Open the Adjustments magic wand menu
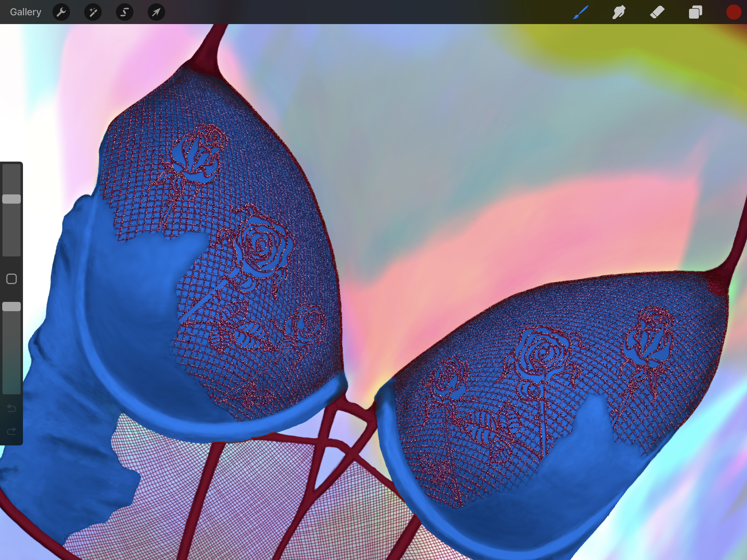 [x=93, y=13]
